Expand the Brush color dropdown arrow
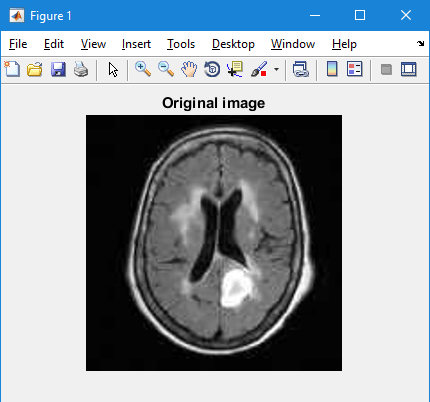 tap(276, 69)
